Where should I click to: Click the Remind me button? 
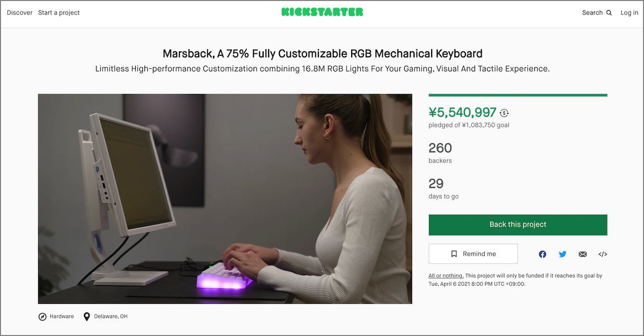coord(473,254)
